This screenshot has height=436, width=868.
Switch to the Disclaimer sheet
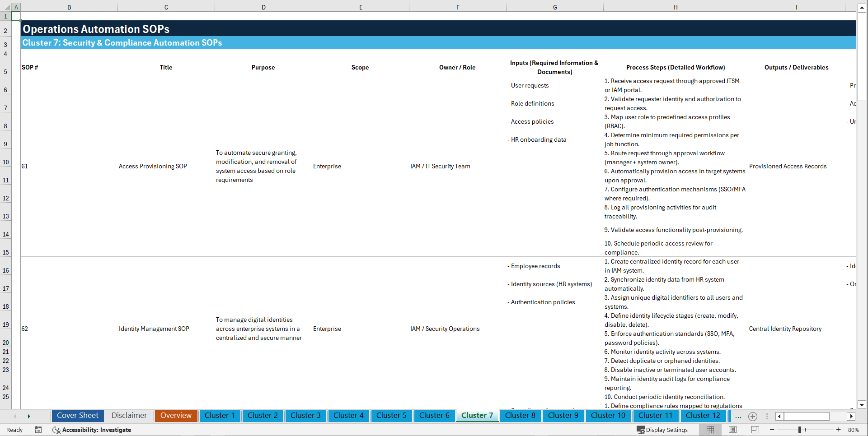click(129, 416)
